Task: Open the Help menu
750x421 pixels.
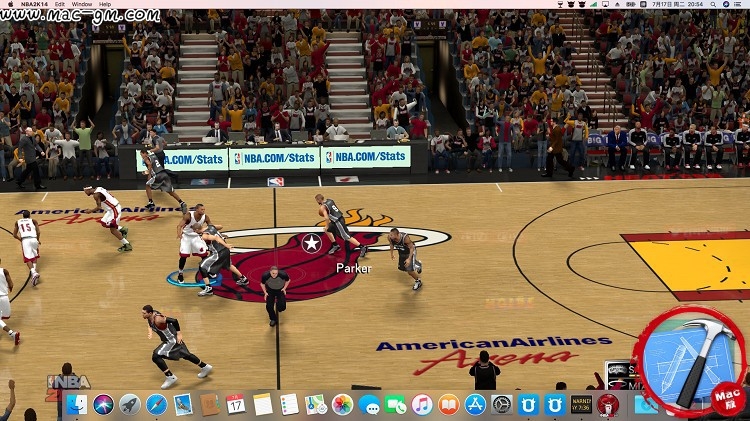Action: point(105,4)
